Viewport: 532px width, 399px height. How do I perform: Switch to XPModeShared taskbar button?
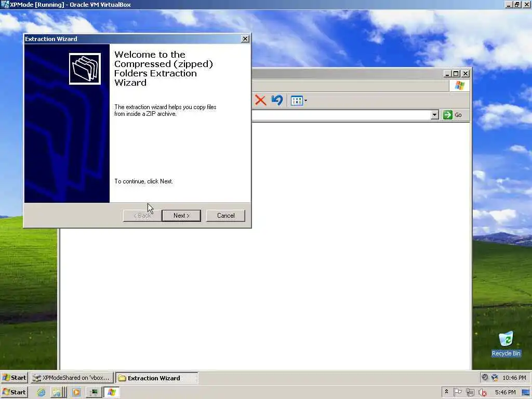[72, 378]
